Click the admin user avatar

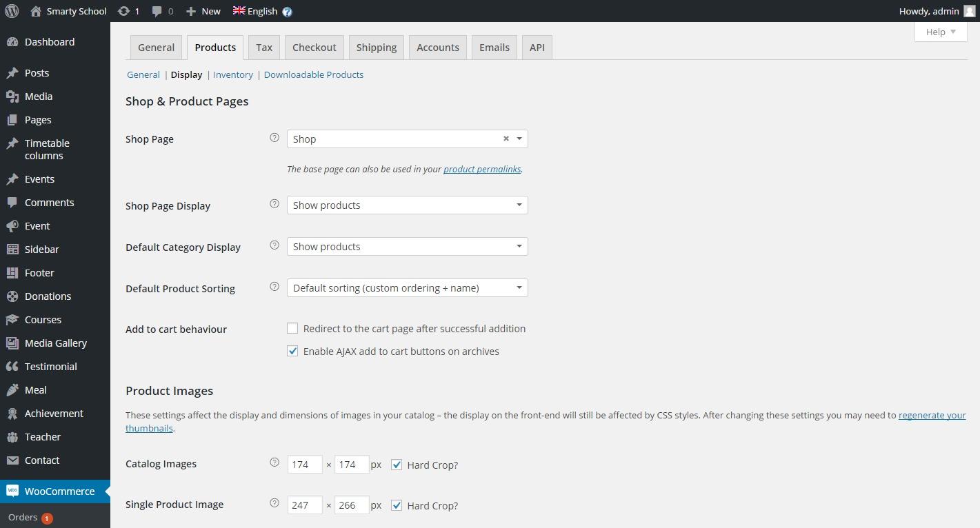coord(969,11)
